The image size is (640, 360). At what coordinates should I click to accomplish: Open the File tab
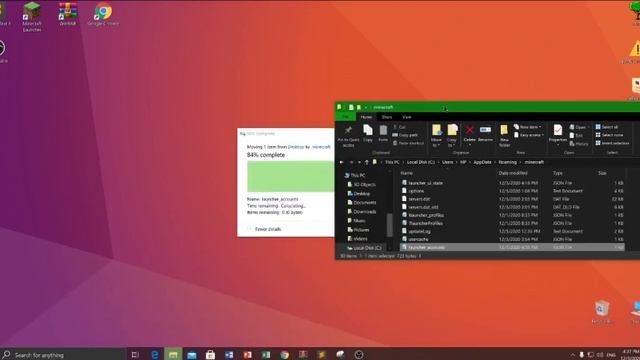tap(345, 117)
